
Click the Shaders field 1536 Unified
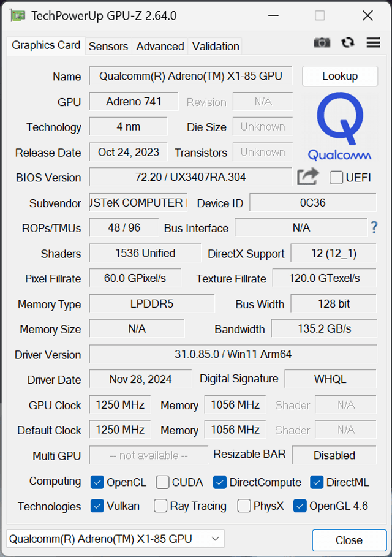click(x=145, y=253)
